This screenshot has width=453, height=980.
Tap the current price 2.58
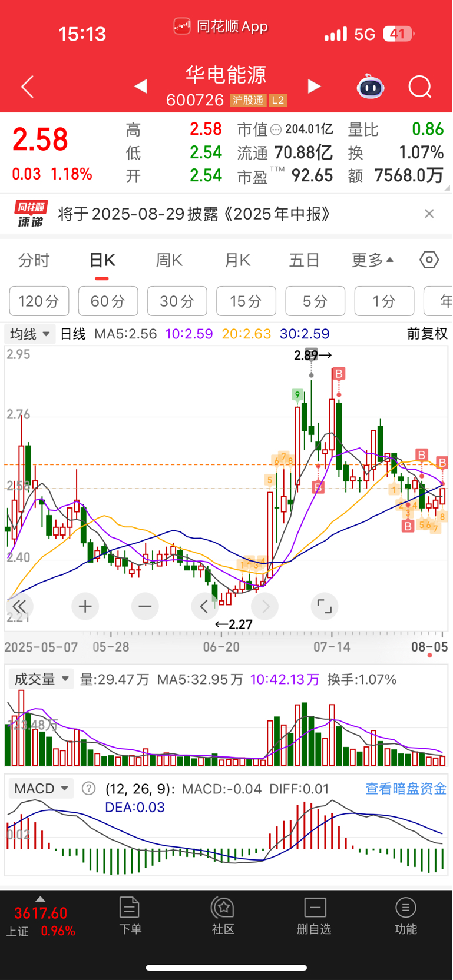(40, 140)
